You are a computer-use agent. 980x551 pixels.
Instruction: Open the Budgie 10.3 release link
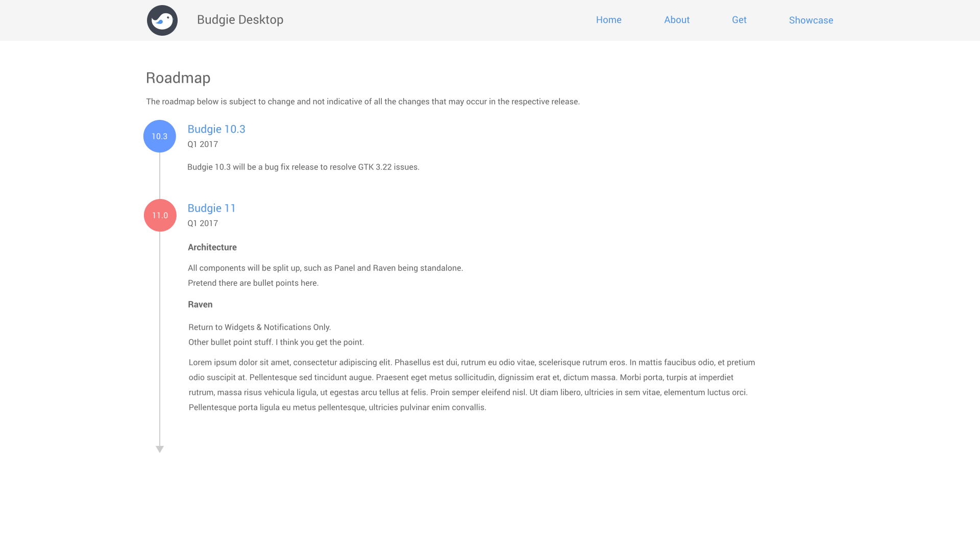click(216, 129)
